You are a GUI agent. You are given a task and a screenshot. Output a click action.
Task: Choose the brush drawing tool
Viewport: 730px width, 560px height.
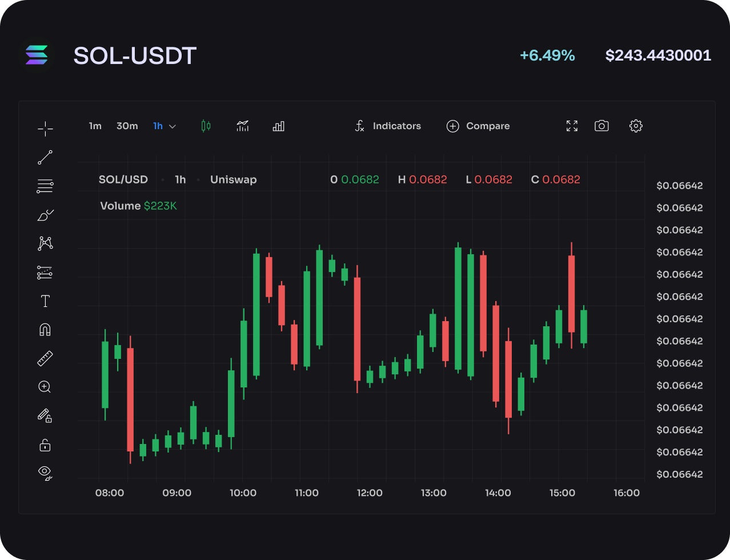click(45, 215)
